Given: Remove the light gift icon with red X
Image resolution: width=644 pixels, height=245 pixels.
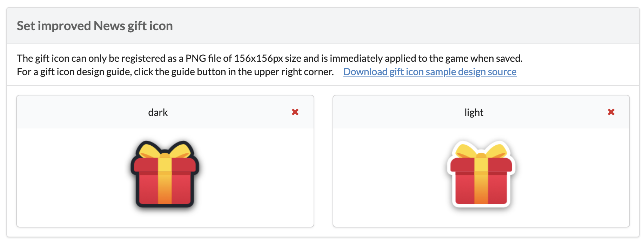Looking at the screenshot, I should 611,112.
